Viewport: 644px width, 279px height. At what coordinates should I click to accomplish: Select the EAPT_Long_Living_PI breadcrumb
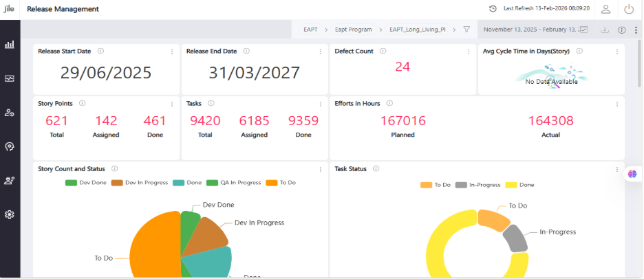[x=417, y=30]
